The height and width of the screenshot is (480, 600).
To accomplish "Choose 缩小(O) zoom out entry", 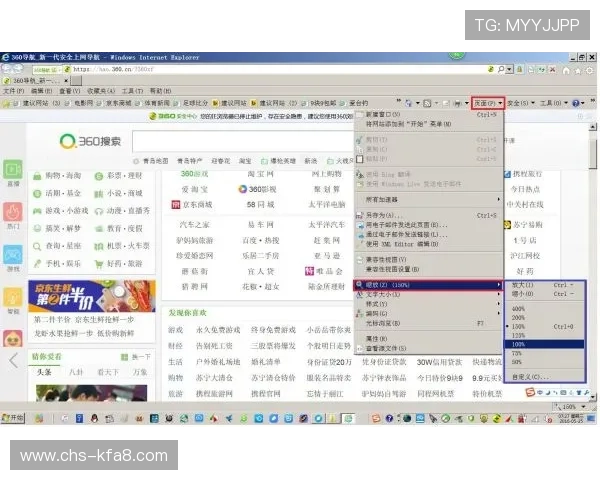I will (x=545, y=294).
